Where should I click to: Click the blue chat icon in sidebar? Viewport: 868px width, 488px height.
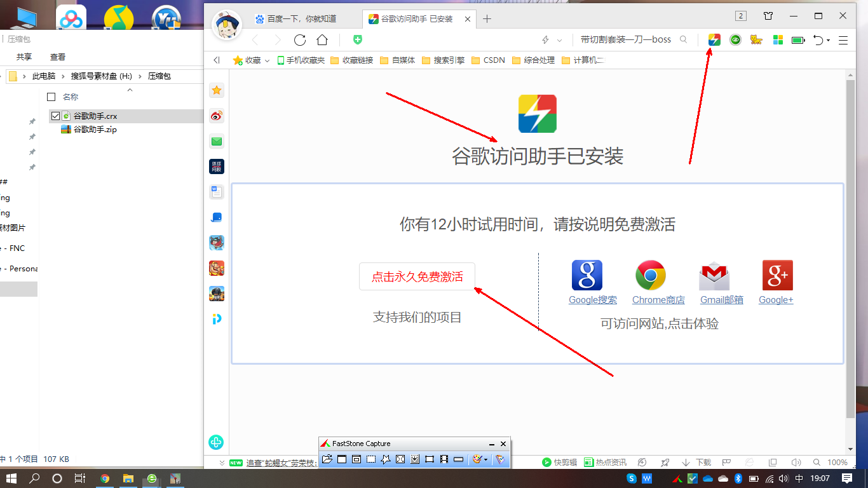pos(217,217)
